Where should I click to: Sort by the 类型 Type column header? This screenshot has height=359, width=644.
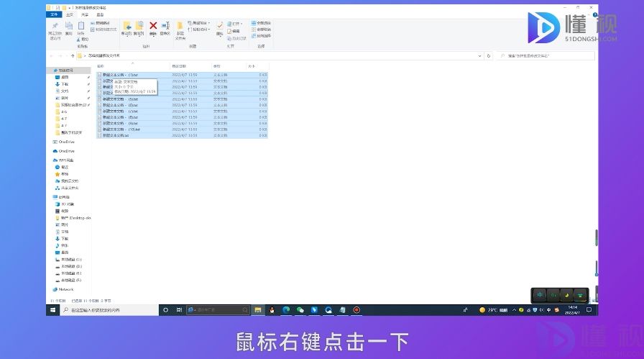tap(217, 66)
